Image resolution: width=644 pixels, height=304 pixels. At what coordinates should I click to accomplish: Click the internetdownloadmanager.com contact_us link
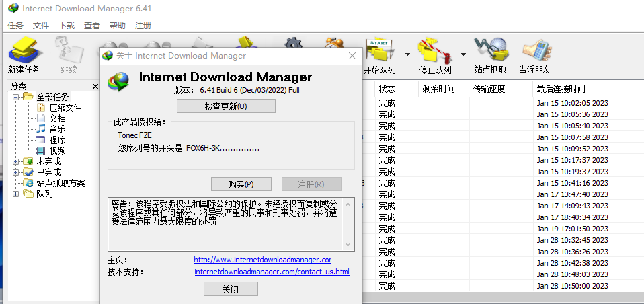pyautogui.click(x=272, y=272)
